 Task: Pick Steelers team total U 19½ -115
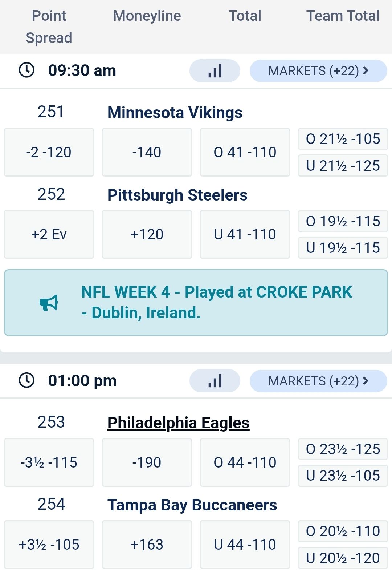click(x=343, y=248)
